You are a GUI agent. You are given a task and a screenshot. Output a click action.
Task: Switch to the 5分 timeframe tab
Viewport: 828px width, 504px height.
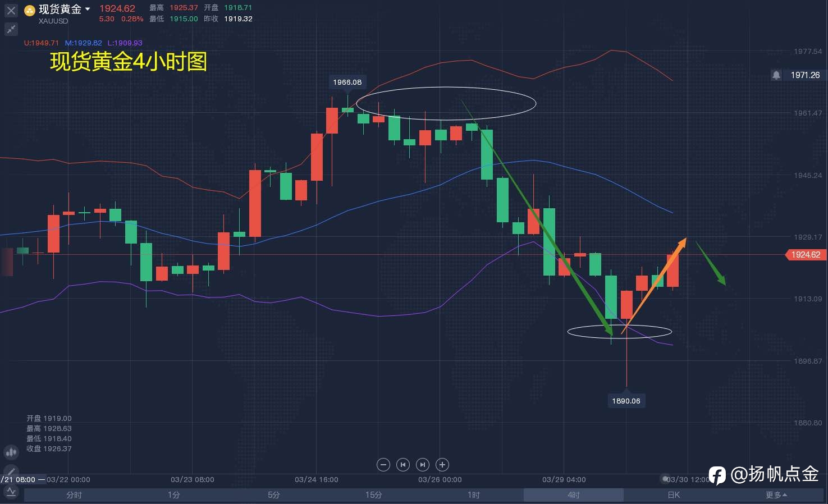point(274,495)
